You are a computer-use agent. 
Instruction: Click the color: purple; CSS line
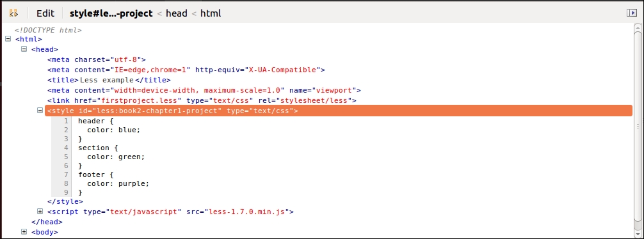click(118, 183)
